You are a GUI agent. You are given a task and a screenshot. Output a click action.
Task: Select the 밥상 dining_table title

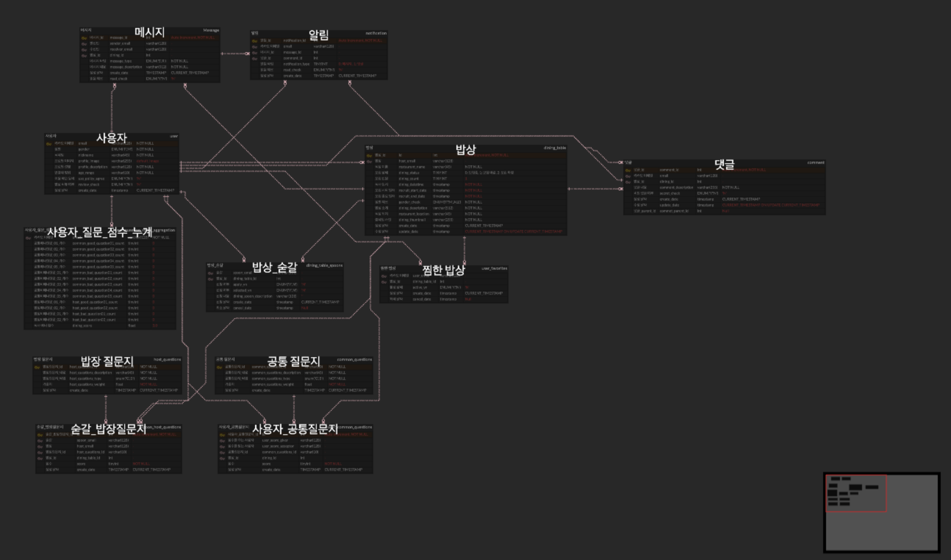click(466, 150)
